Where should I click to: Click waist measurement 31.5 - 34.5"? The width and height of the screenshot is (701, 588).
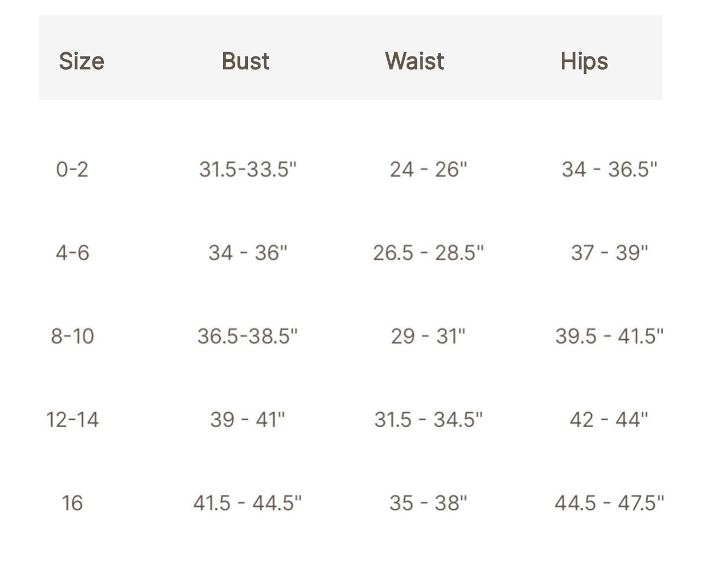click(x=428, y=420)
